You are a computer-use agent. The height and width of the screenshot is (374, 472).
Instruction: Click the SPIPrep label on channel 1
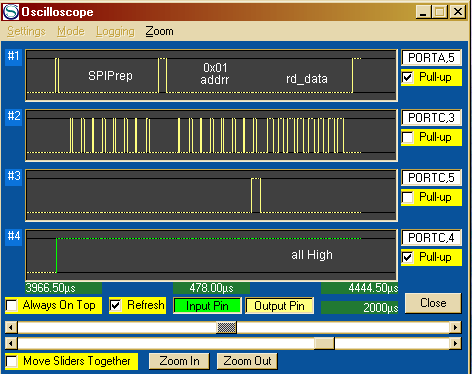110,76
